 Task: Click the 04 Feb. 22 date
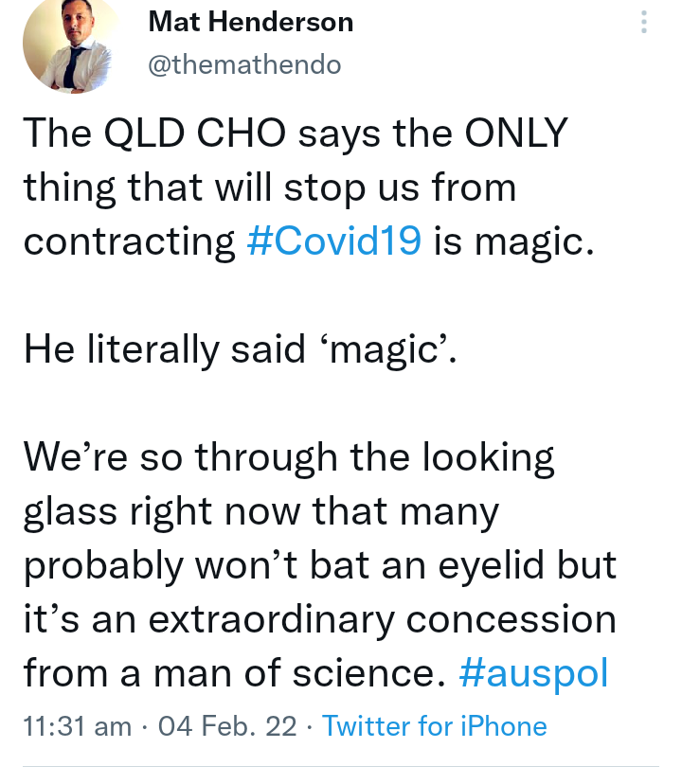227,726
